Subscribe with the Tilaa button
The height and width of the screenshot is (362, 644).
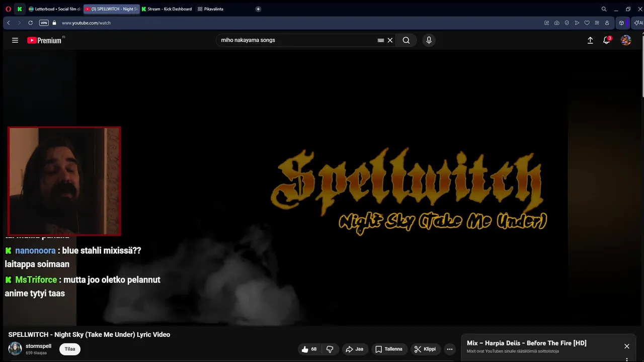[x=70, y=349]
